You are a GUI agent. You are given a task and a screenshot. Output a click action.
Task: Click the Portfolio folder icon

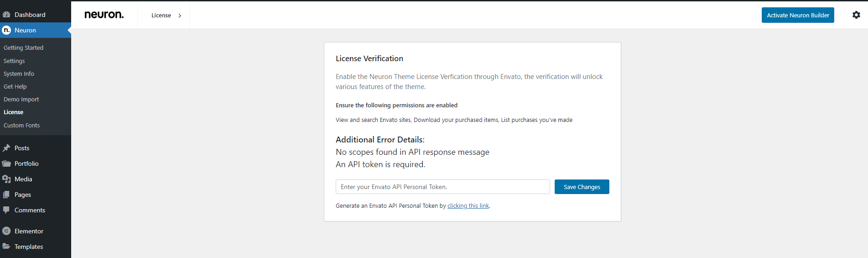tap(6, 163)
